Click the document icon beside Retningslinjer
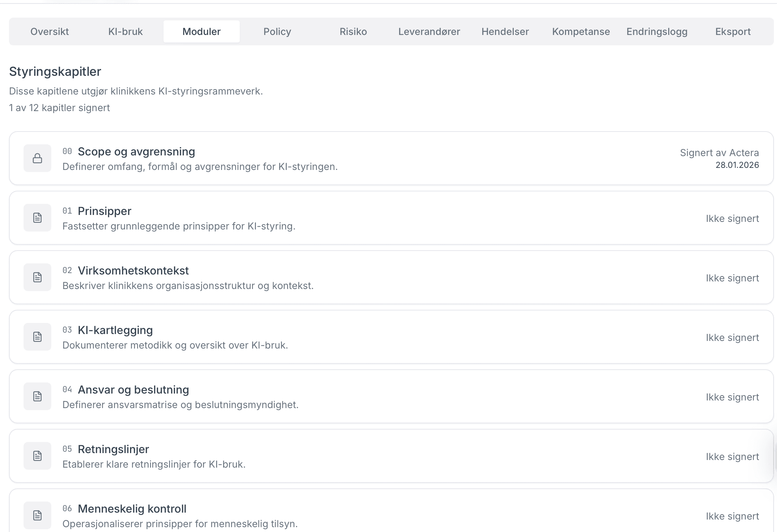 click(x=37, y=456)
